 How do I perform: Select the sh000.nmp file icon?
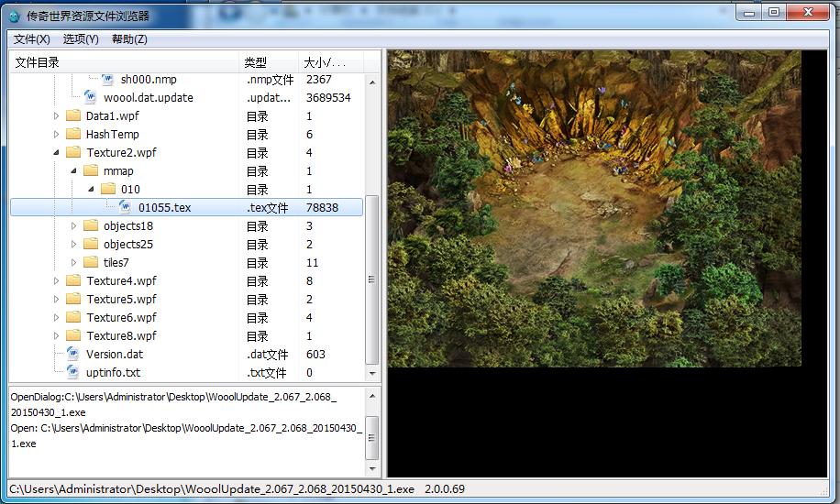click(107, 80)
